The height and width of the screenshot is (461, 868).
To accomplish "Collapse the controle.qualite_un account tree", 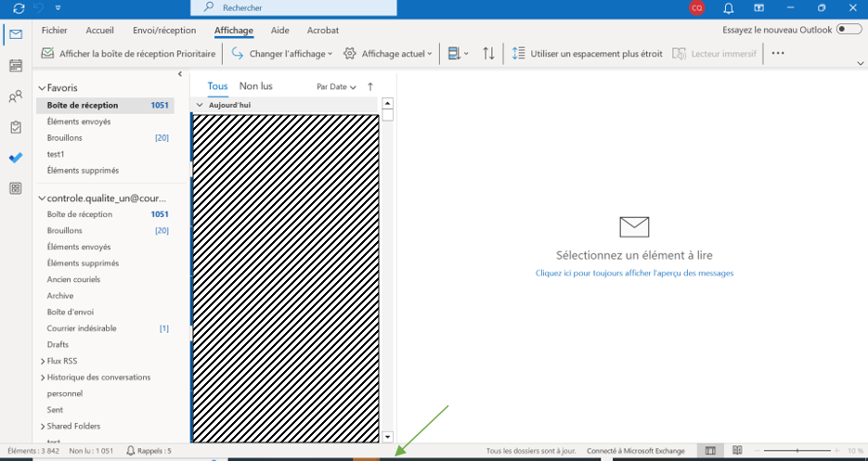I will click(x=42, y=198).
